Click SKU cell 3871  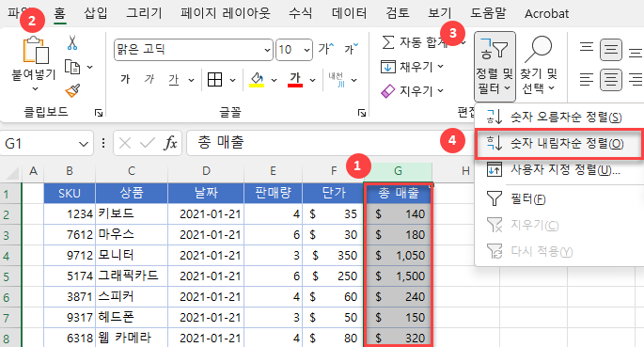[70, 296]
